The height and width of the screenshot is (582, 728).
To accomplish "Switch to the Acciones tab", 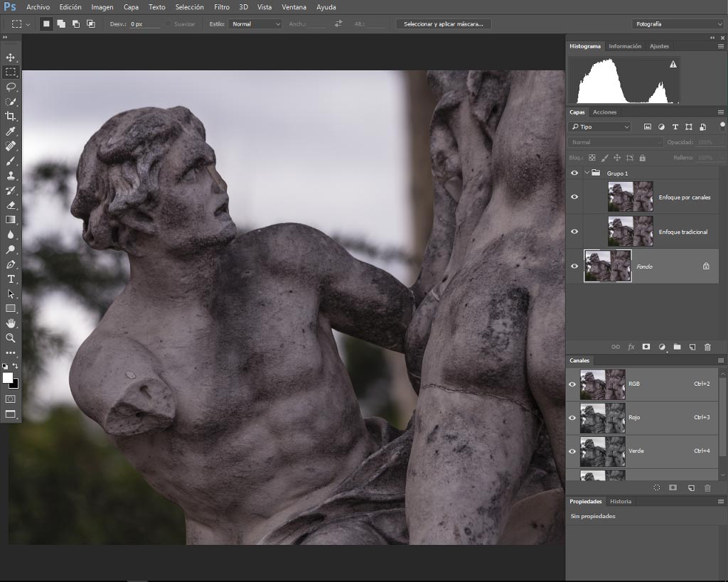I will coord(604,112).
